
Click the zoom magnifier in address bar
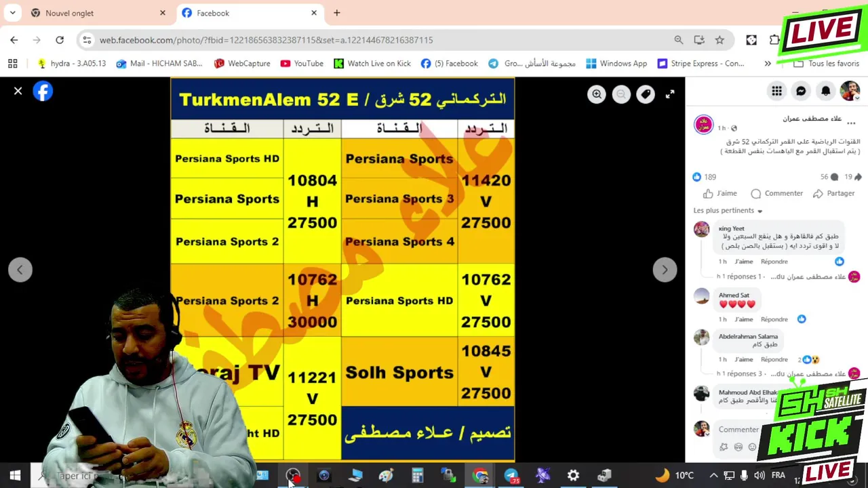pyautogui.click(x=679, y=40)
